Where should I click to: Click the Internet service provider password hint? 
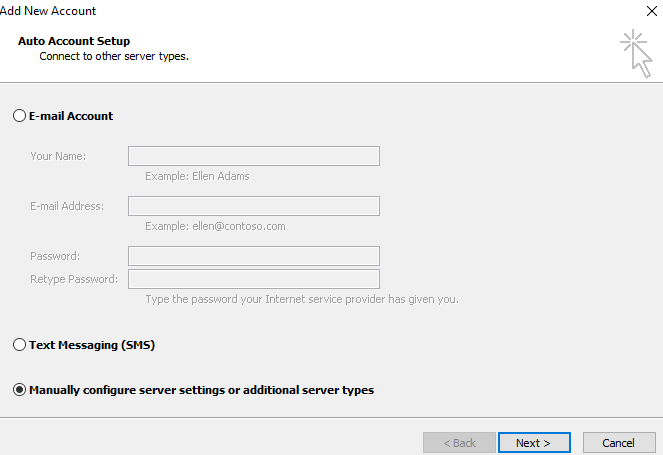tap(302, 299)
